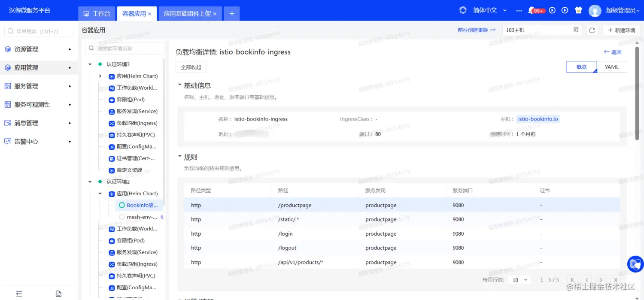Screen dimensions: 644x300
Task: Expand the 服务可观测性 menu arrow
Action: (70, 105)
